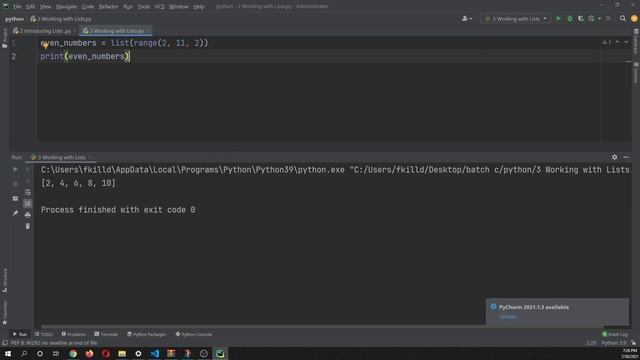Rerun program using Run panel green arrow

(15, 169)
